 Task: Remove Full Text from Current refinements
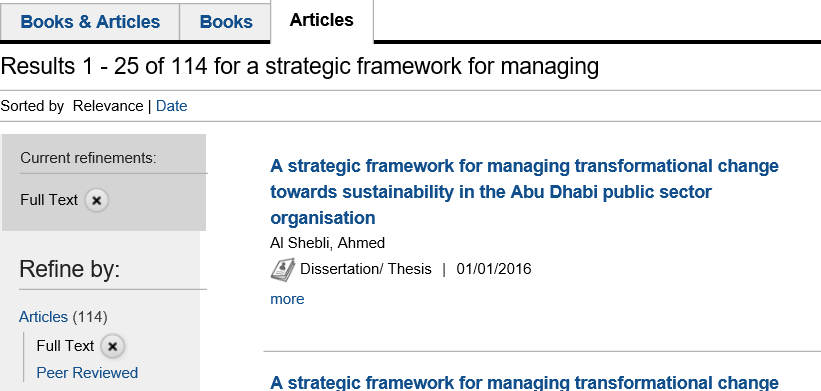96,200
